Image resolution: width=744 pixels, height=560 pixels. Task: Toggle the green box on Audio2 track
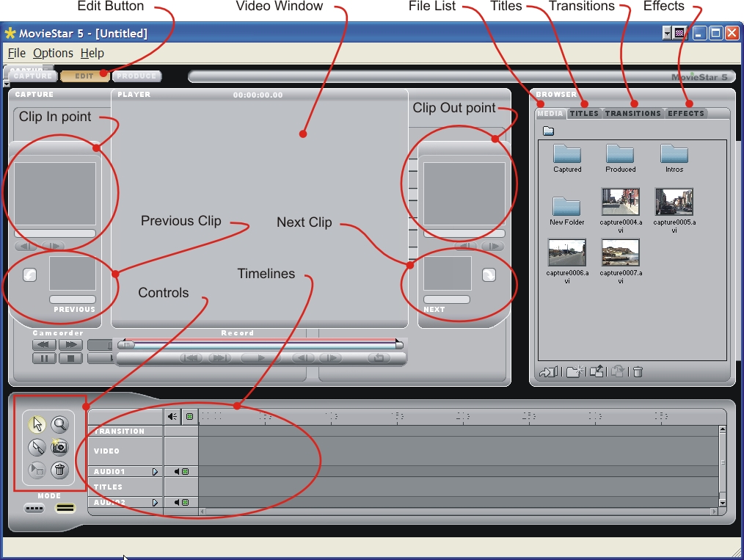pyautogui.click(x=186, y=502)
